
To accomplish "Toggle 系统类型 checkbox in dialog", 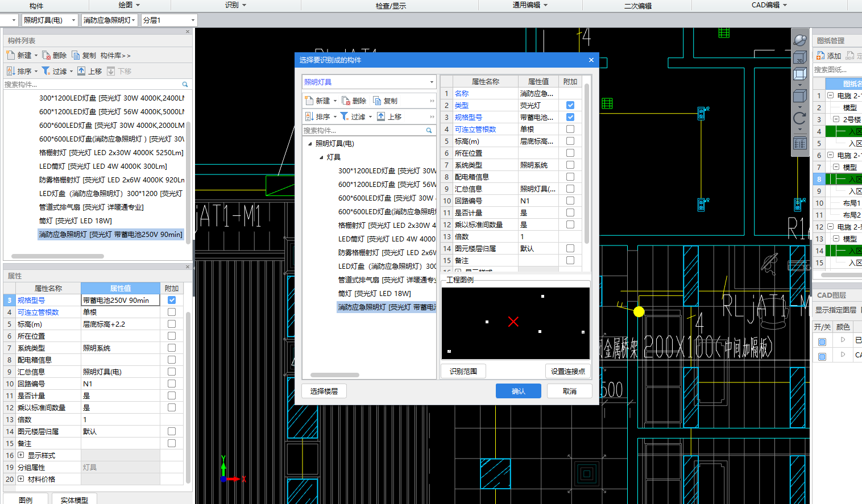I will (x=570, y=165).
